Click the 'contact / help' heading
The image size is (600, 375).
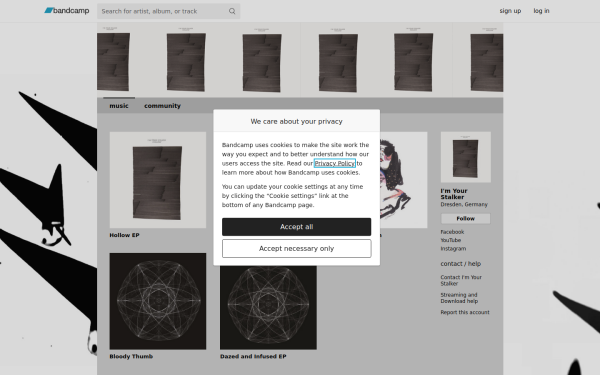click(x=461, y=264)
